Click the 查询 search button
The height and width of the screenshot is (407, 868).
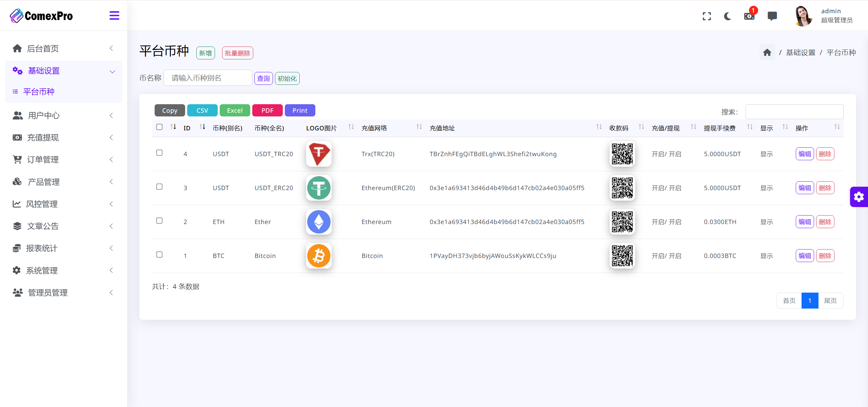[x=263, y=79]
